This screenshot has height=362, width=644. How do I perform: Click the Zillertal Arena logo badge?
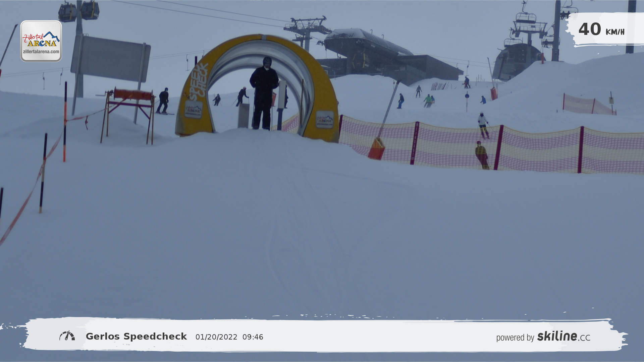(x=41, y=41)
